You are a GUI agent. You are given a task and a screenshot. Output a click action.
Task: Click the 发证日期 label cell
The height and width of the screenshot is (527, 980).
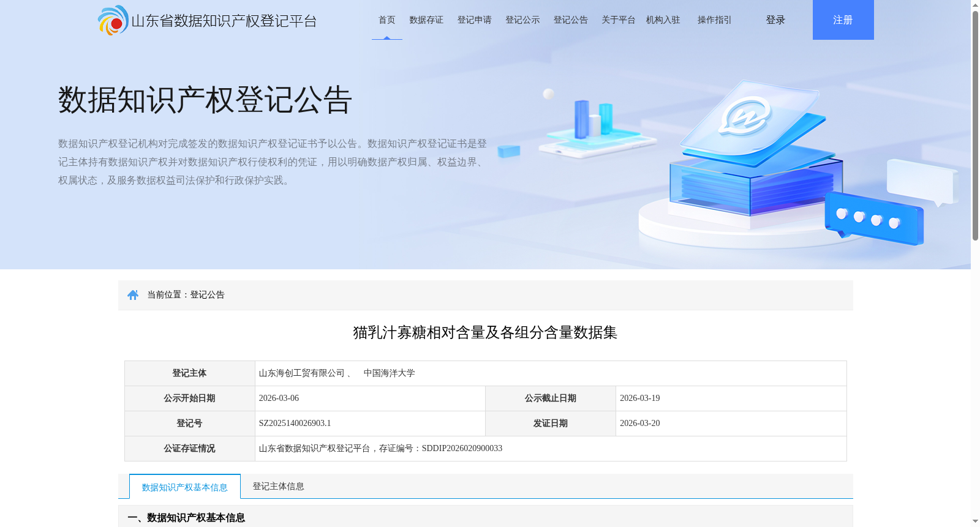click(551, 424)
